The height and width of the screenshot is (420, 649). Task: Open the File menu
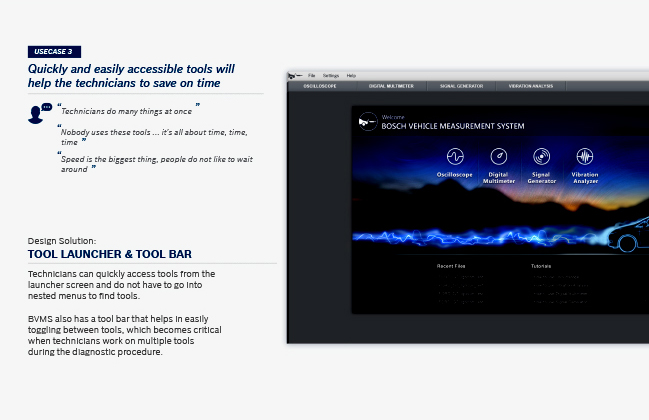pos(311,75)
